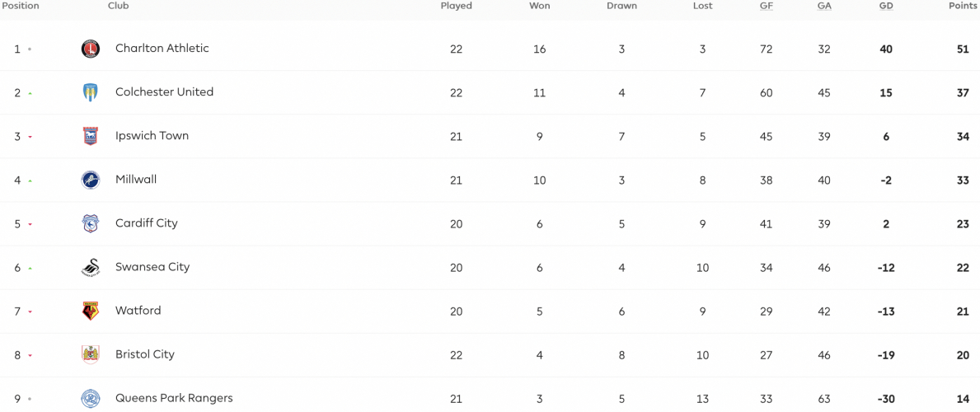
Task: Click the GD column header
Action: (x=886, y=7)
